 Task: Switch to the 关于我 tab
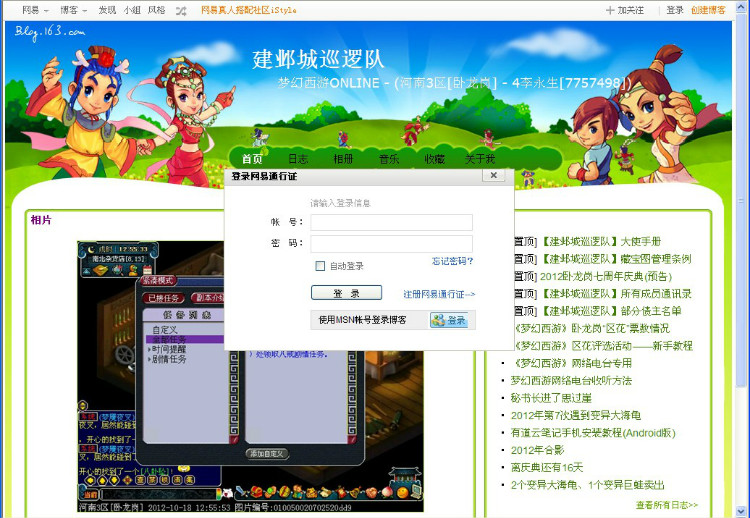tap(480, 158)
